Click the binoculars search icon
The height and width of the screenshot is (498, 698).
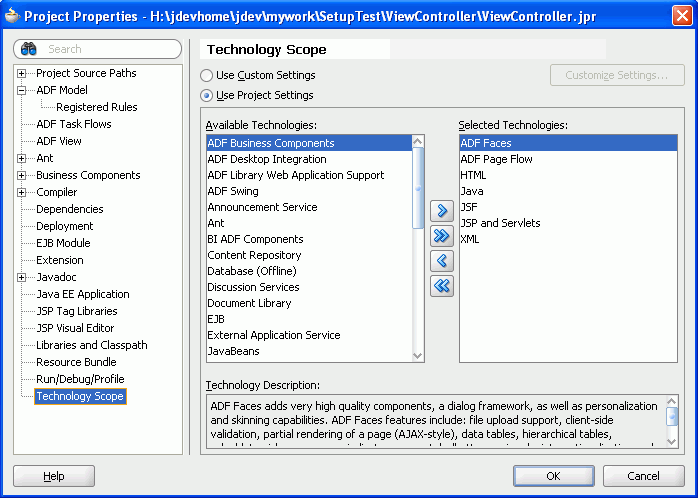pyautogui.click(x=29, y=49)
